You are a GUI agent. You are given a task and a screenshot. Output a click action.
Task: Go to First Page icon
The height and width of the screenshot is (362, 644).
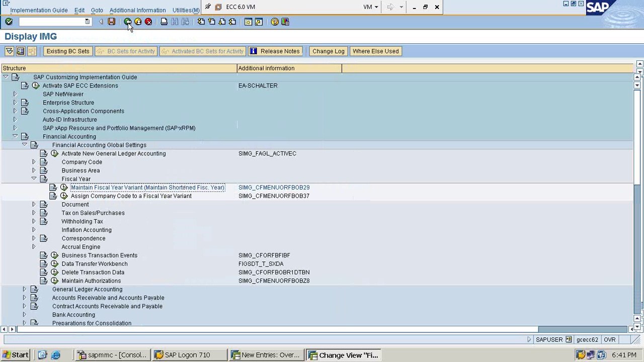(201, 22)
